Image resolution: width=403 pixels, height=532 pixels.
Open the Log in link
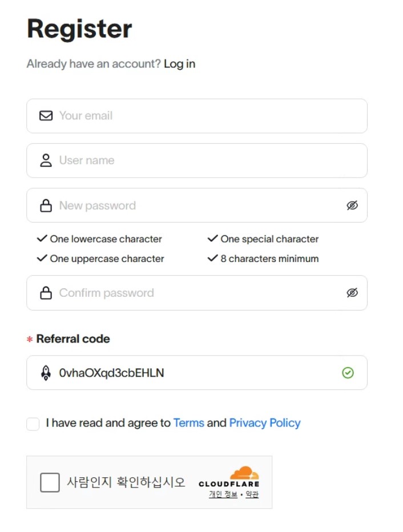pyautogui.click(x=179, y=64)
